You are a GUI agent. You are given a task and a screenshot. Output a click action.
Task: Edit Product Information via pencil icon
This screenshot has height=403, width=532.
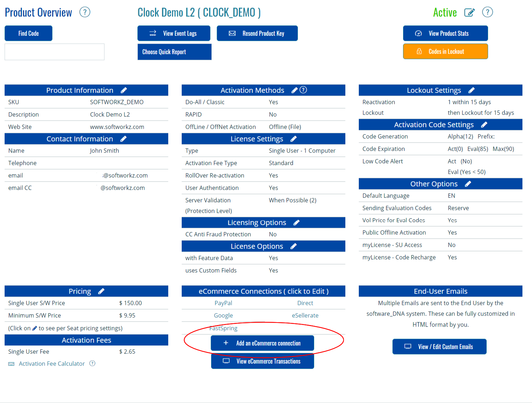point(124,90)
